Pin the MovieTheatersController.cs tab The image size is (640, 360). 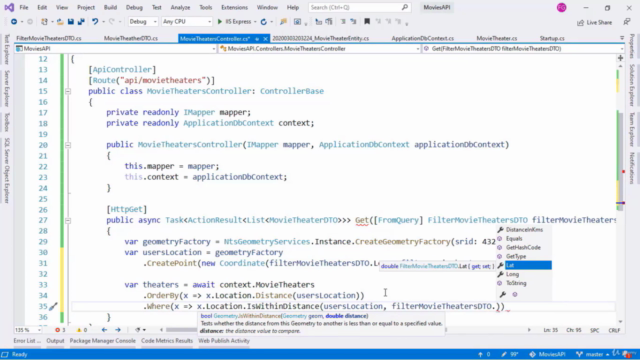[x=257, y=39]
